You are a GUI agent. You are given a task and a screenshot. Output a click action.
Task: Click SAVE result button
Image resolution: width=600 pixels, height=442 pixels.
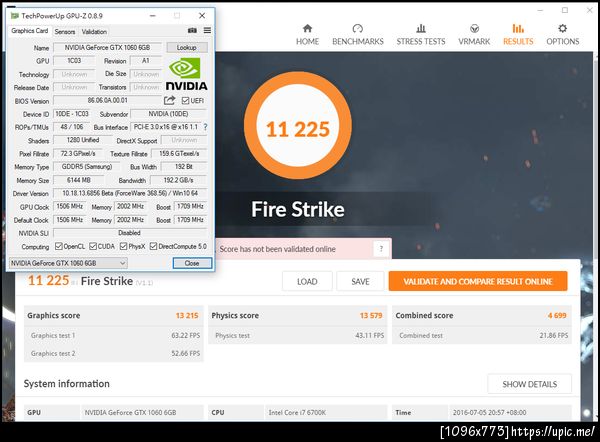coord(360,282)
